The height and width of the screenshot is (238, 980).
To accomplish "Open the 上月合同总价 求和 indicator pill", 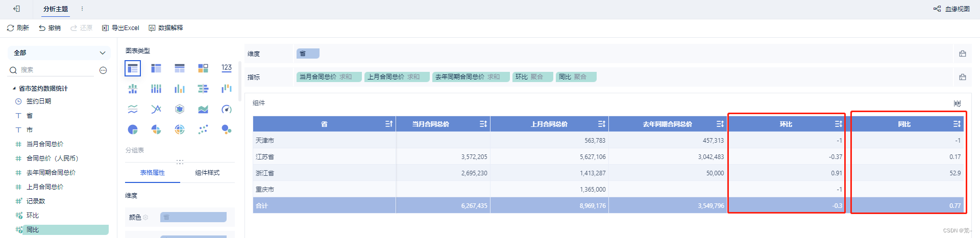I will tap(397, 77).
